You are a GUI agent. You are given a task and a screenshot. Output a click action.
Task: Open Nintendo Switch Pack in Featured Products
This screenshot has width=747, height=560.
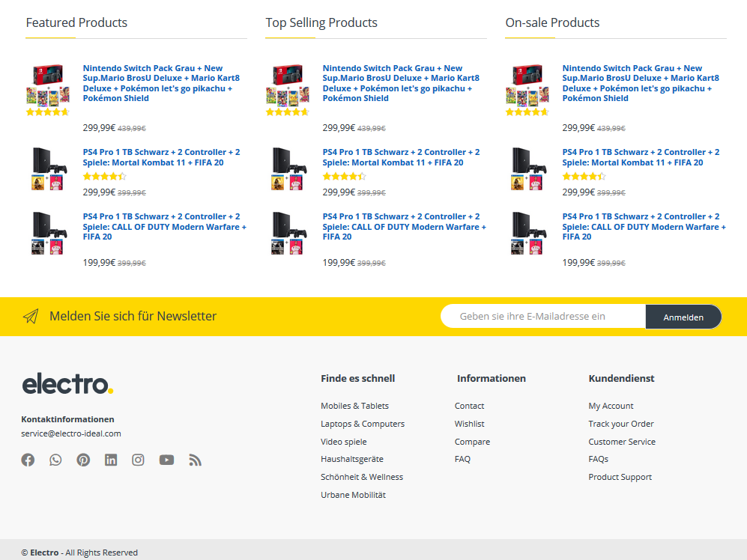click(x=161, y=83)
